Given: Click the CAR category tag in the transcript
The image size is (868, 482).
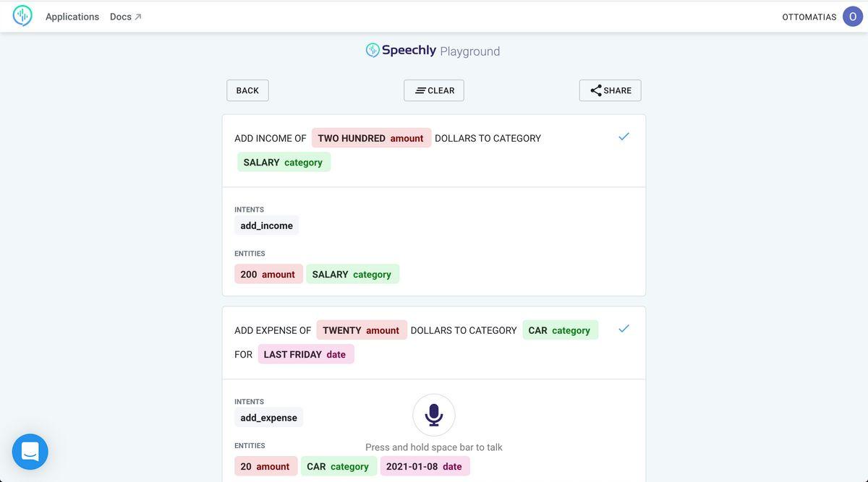Looking at the screenshot, I should 560,330.
